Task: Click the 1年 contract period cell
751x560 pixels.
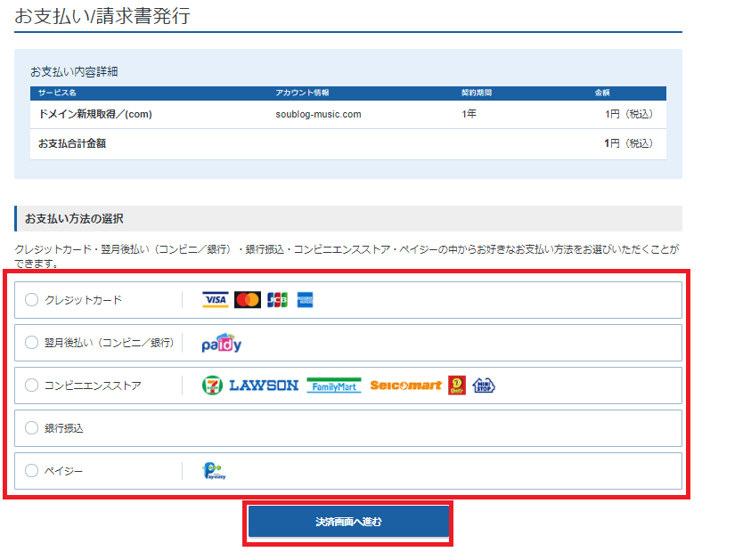Action: pyautogui.click(x=469, y=114)
